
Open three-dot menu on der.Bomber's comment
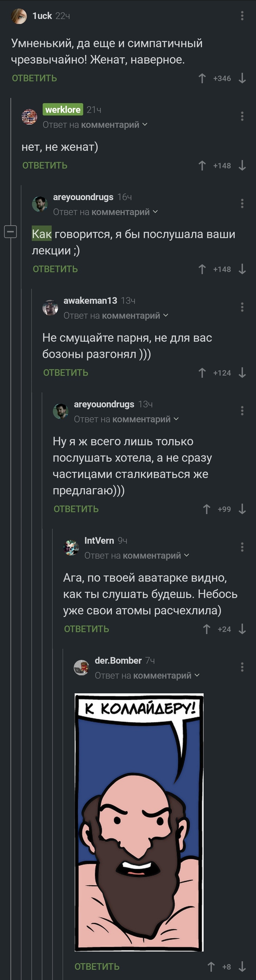(242, 667)
